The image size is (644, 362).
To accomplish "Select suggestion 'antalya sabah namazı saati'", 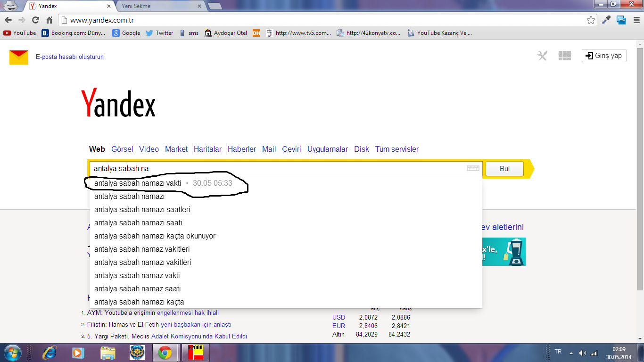I will pyautogui.click(x=286, y=223).
